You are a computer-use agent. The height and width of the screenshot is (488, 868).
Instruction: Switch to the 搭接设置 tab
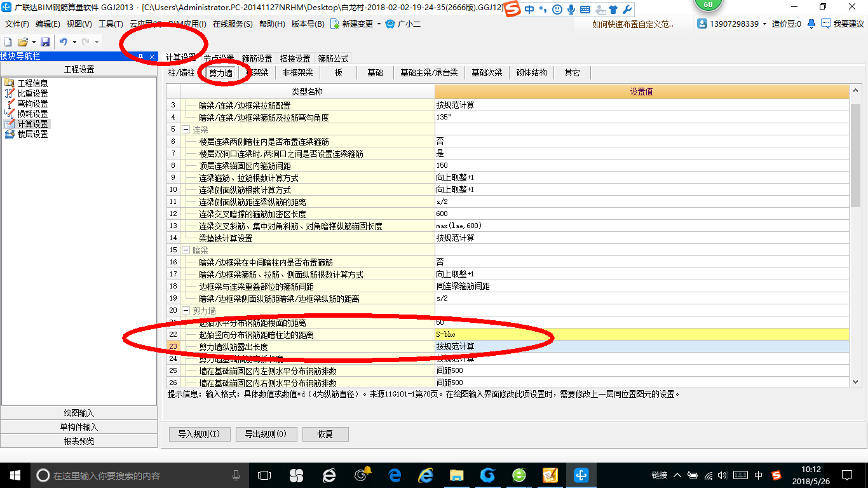(295, 58)
